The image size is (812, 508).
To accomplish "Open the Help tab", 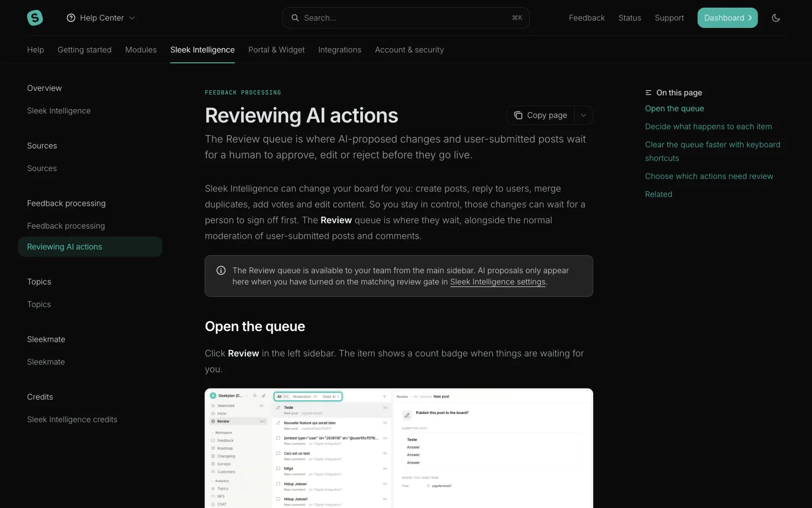I will [x=36, y=50].
